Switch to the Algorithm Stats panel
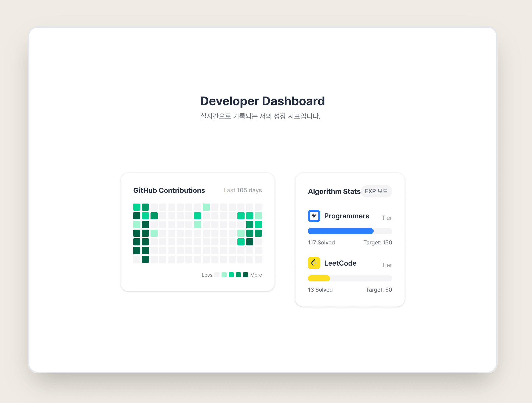Screen dimensions: 532x403 (x=334, y=191)
